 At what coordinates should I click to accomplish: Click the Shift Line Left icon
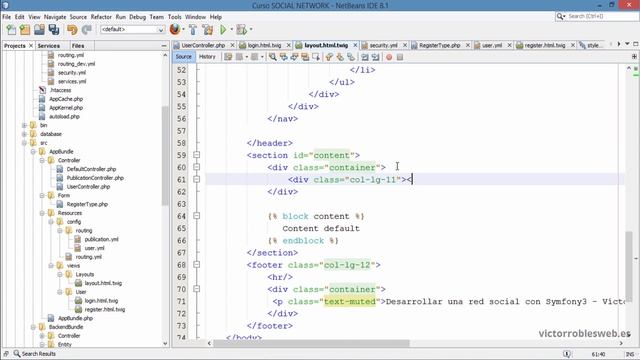click(x=364, y=57)
